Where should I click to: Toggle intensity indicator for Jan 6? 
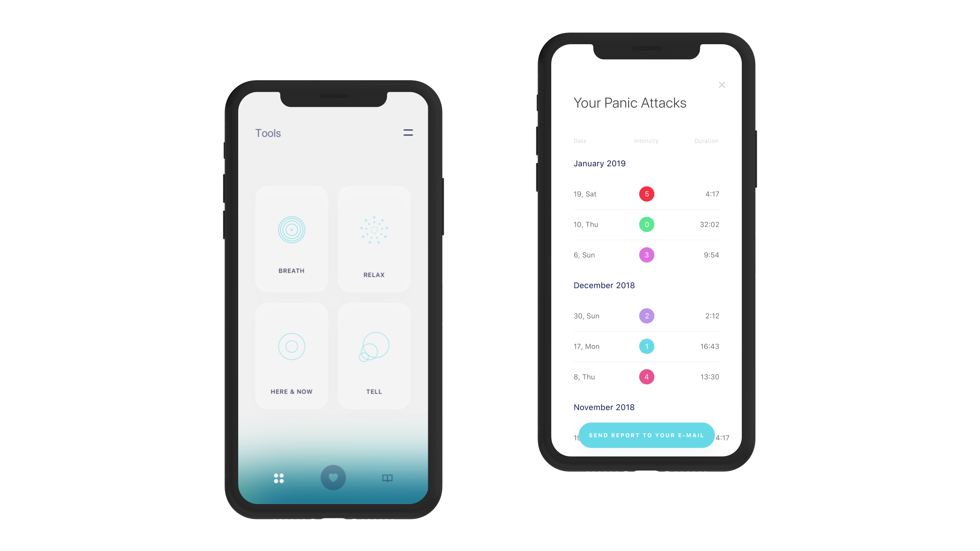click(646, 254)
